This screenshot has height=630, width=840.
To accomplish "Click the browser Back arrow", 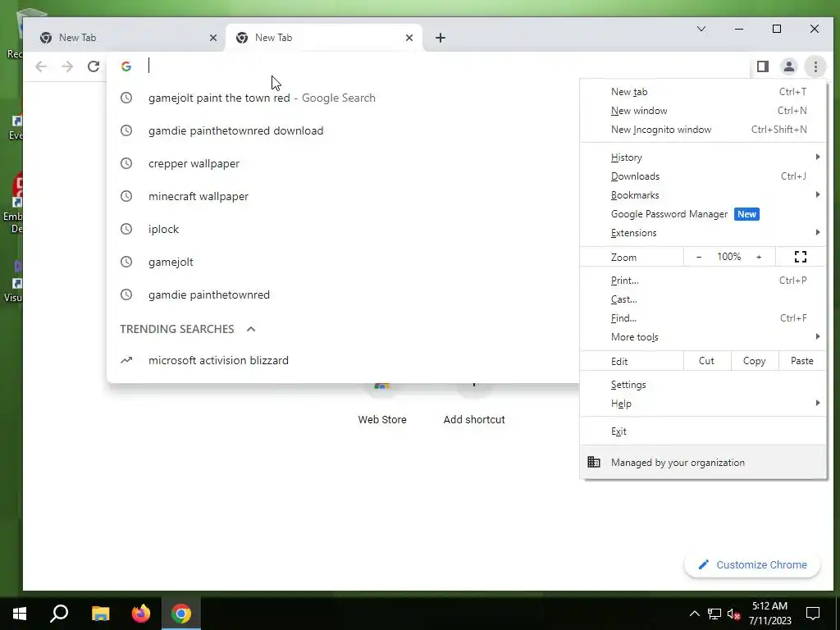I will coord(41,66).
